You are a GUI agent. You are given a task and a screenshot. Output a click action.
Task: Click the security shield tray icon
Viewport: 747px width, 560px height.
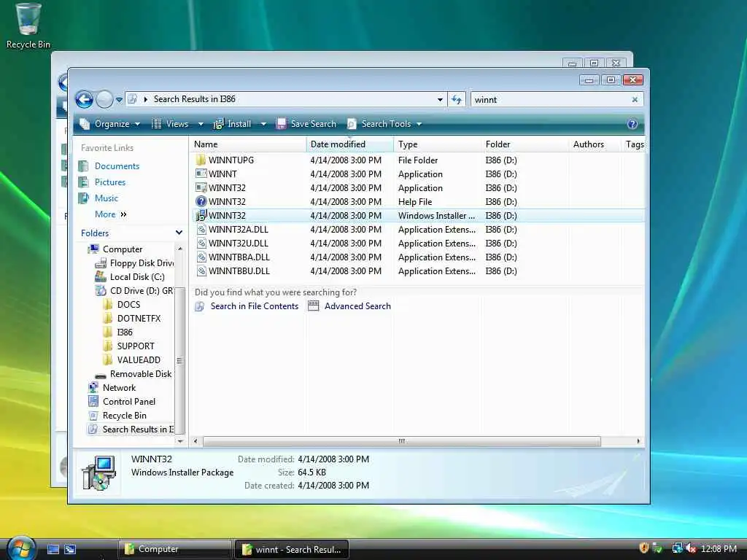pos(643,548)
